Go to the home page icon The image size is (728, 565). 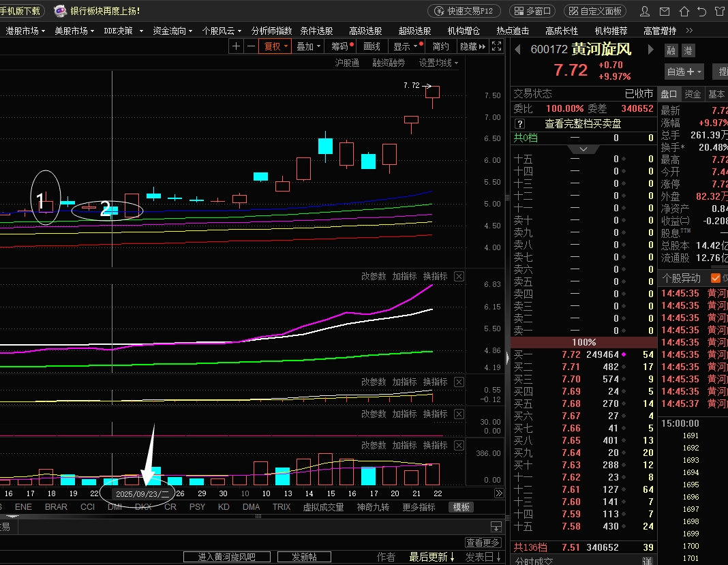click(684, 11)
